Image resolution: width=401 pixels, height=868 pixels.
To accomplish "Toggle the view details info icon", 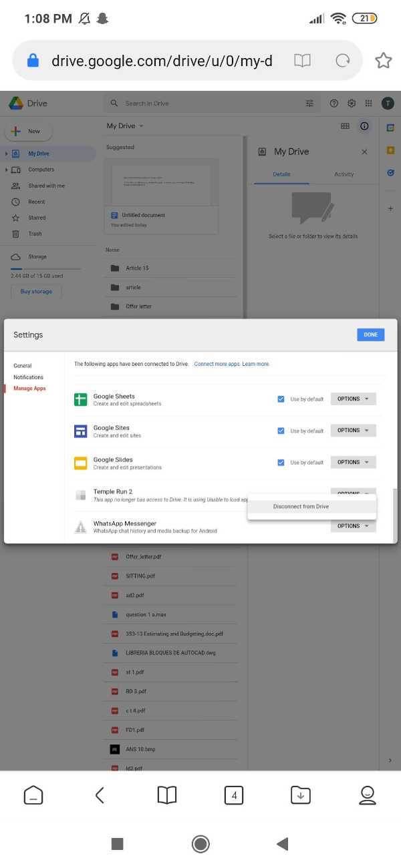I will click(x=364, y=126).
